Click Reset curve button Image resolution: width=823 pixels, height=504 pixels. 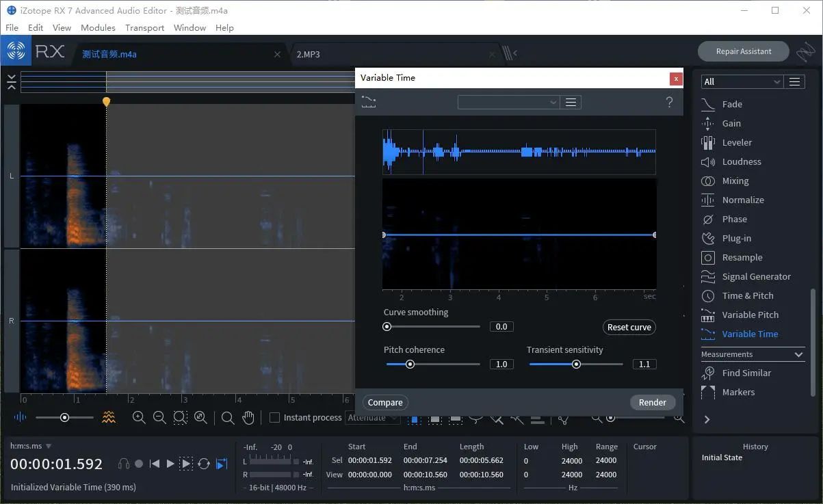[629, 327]
